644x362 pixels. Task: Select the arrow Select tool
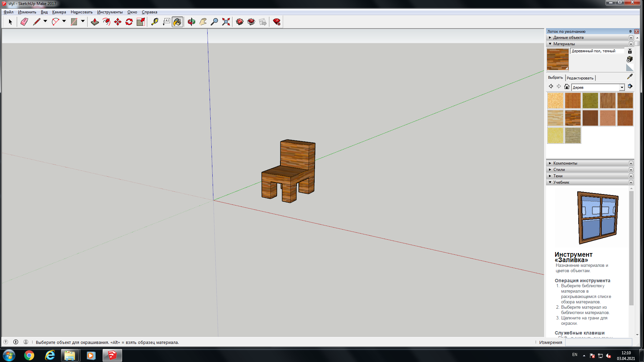click(10, 22)
